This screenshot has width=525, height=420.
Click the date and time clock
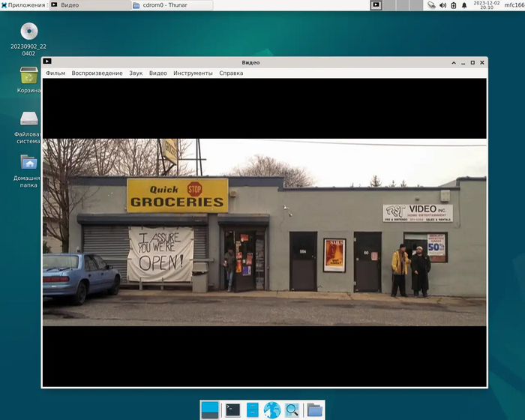(x=487, y=5)
